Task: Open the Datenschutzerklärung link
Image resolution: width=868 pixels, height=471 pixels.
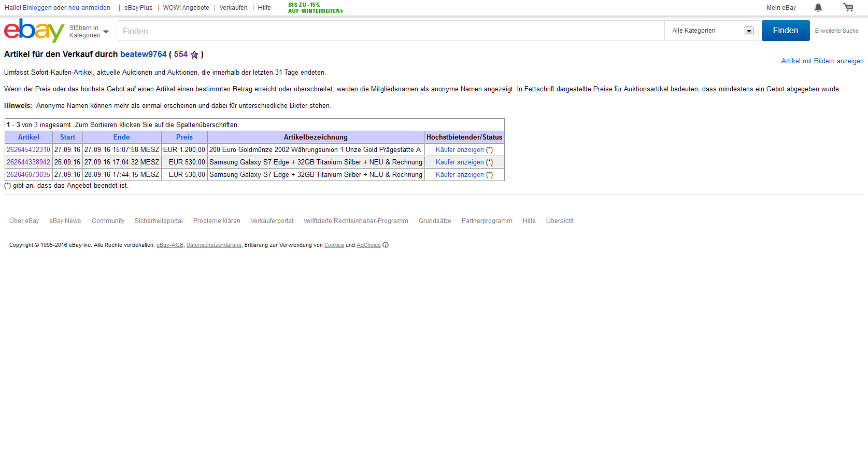Action: 214,245
